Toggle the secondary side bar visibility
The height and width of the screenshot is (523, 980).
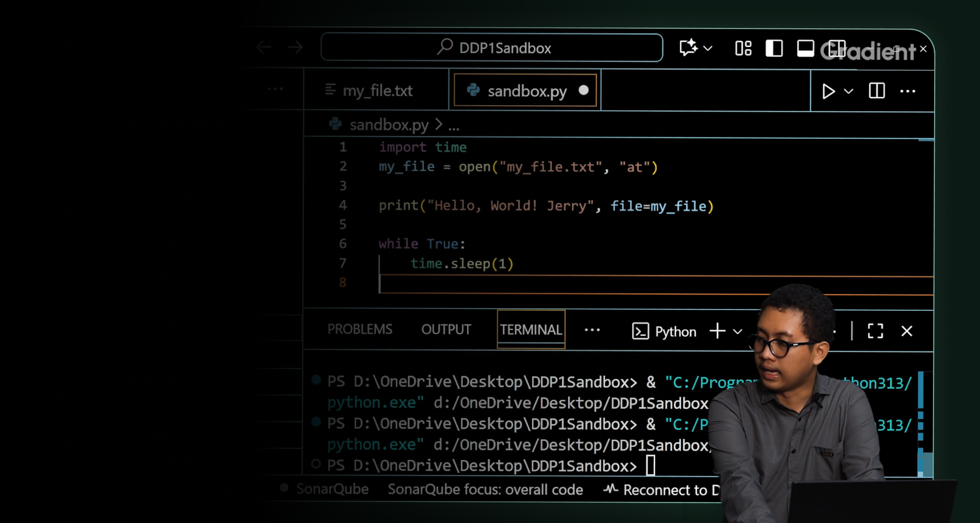[x=837, y=48]
